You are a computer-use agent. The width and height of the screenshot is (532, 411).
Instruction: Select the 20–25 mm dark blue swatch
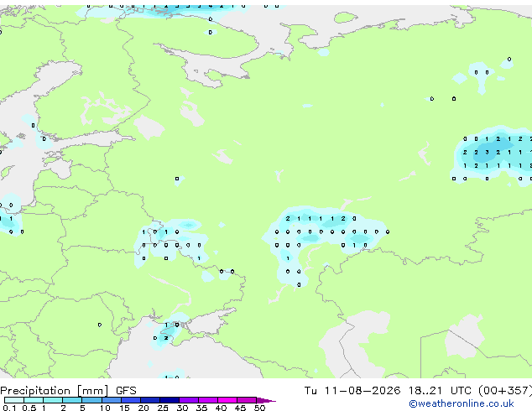(x=149, y=400)
